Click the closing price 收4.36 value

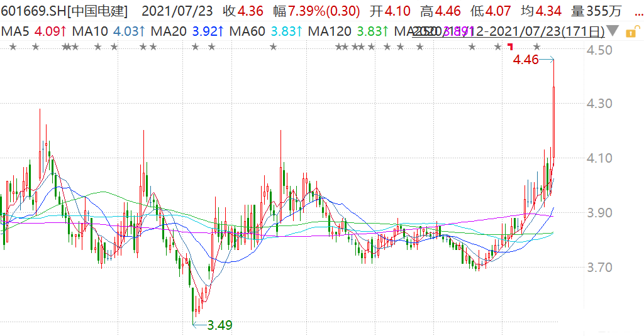click(x=243, y=11)
